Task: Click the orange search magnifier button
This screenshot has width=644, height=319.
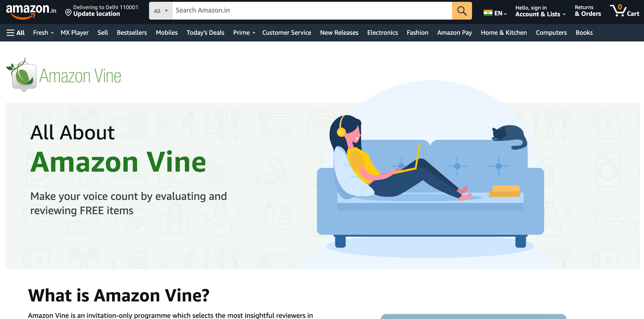Action: [462, 11]
